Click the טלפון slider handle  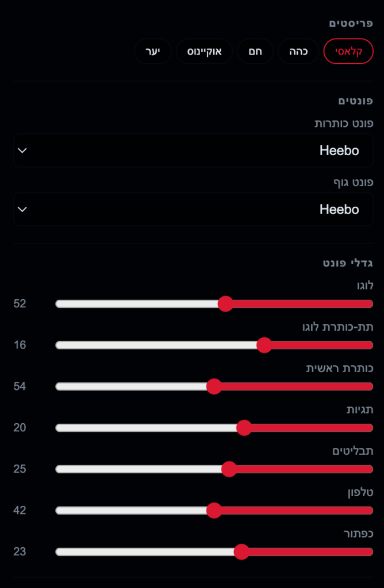click(x=214, y=510)
